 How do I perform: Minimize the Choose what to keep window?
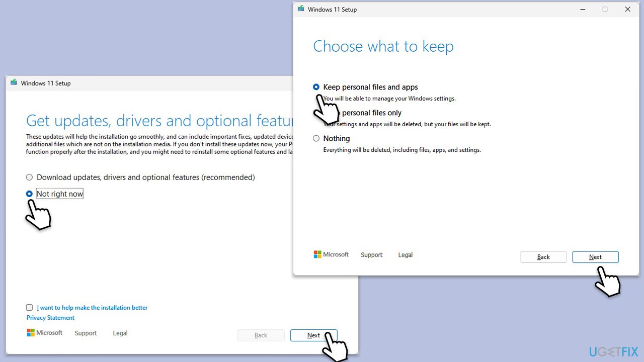tap(582, 9)
